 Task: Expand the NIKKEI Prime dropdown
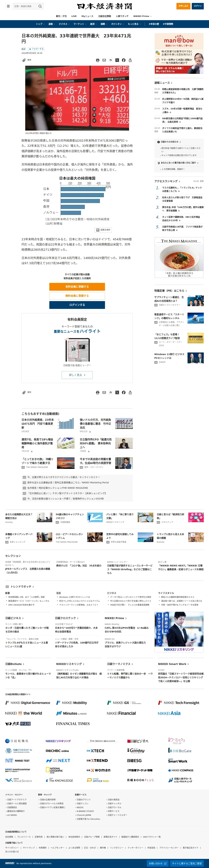tap(143, 16)
